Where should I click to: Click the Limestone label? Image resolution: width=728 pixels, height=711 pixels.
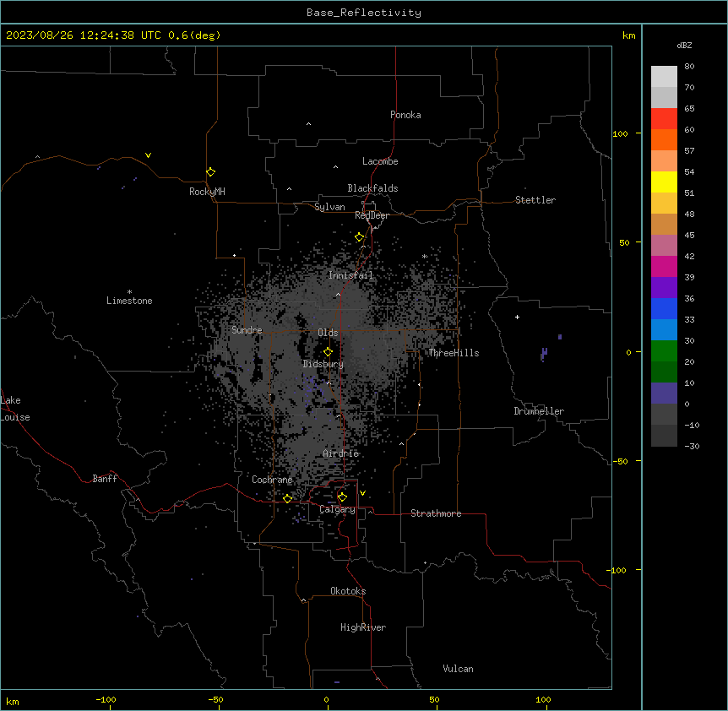tap(129, 301)
